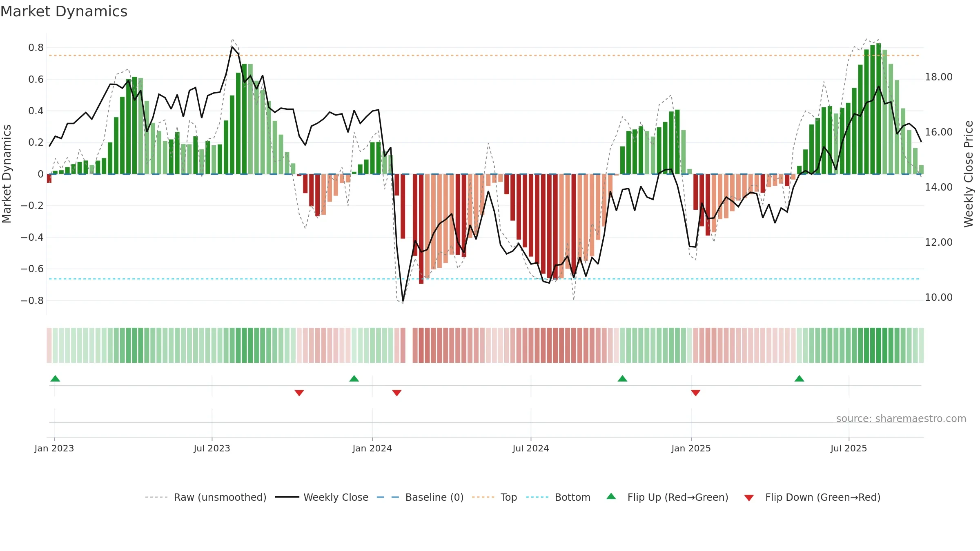Viewport: 980px width, 551px height.
Task: Click the Weekly Close Price axis title
Action: point(969,174)
